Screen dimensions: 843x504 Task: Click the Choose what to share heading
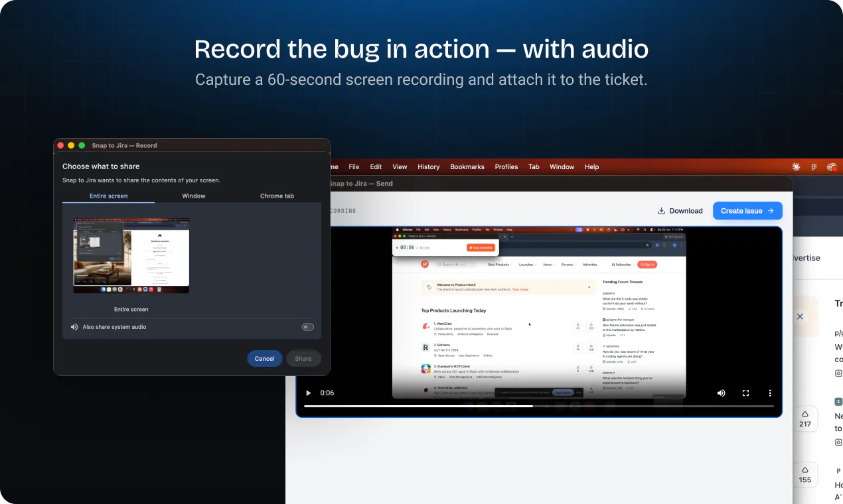click(101, 166)
